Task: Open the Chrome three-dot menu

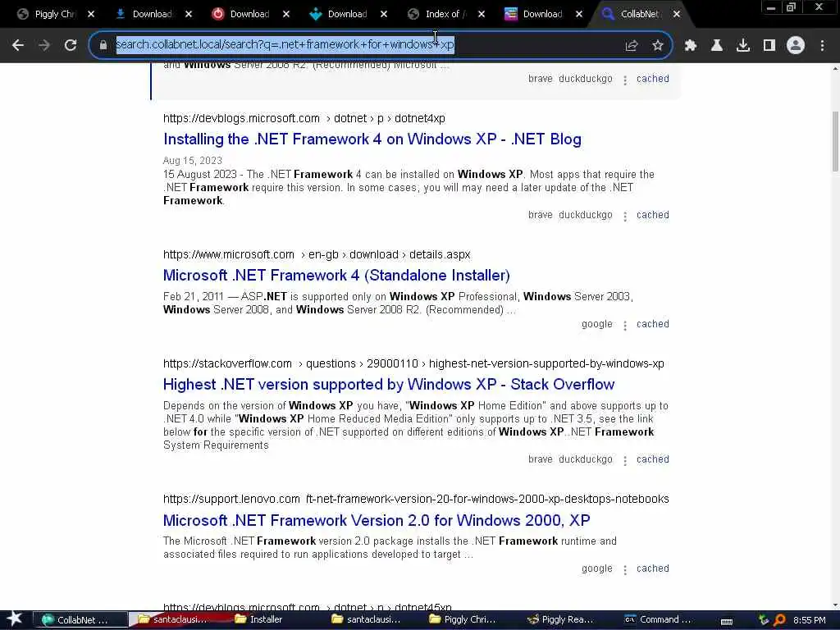Action: tap(822, 46)
